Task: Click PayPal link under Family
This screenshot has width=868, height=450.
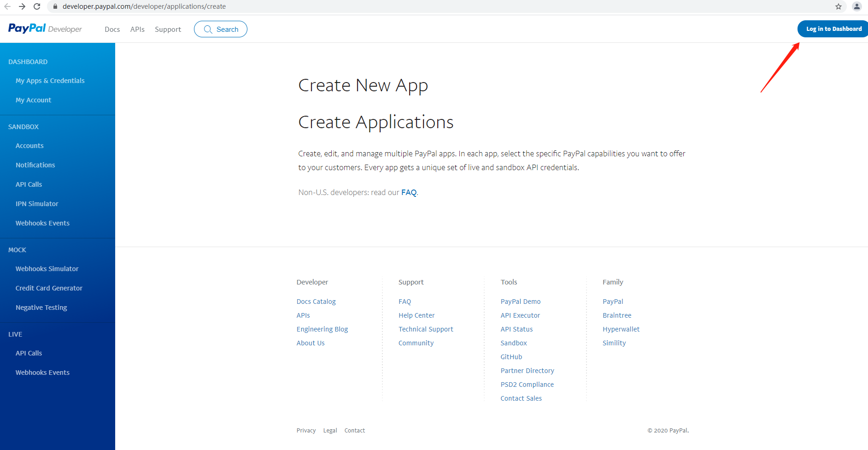Action: (x=613, y=302)
